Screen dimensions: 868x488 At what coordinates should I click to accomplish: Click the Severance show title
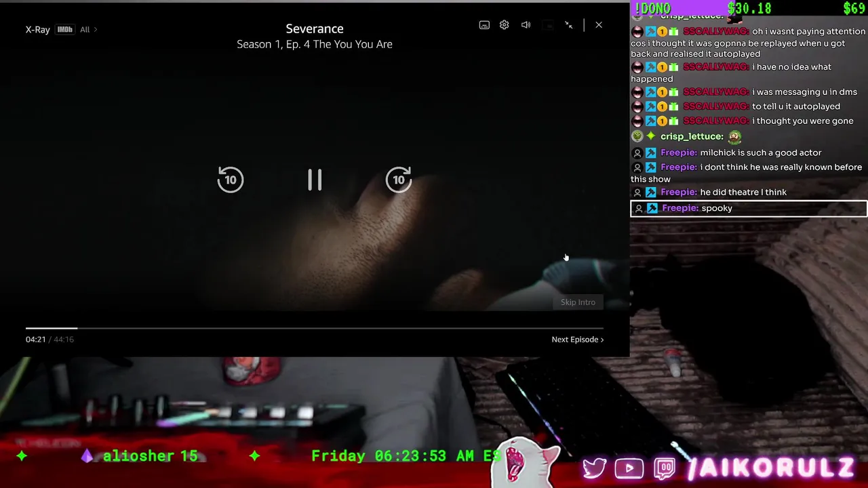tap(315, 28)
